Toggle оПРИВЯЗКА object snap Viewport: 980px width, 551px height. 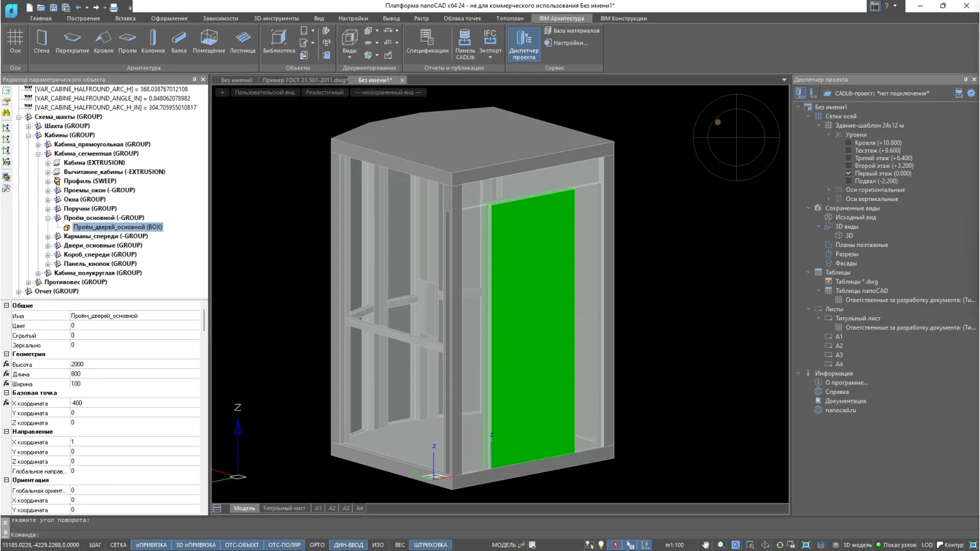[151, 545]
